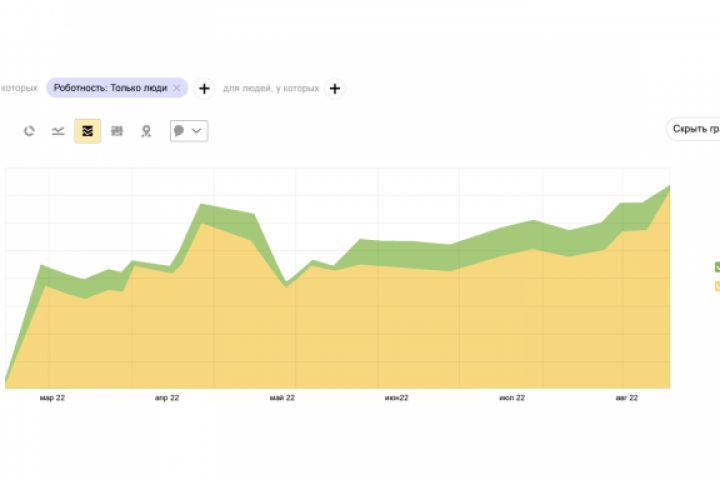Image resolution: width=720 pixels, height=480 pixels.
Task: Select the map view icon
Action: (x=146, y=131)
